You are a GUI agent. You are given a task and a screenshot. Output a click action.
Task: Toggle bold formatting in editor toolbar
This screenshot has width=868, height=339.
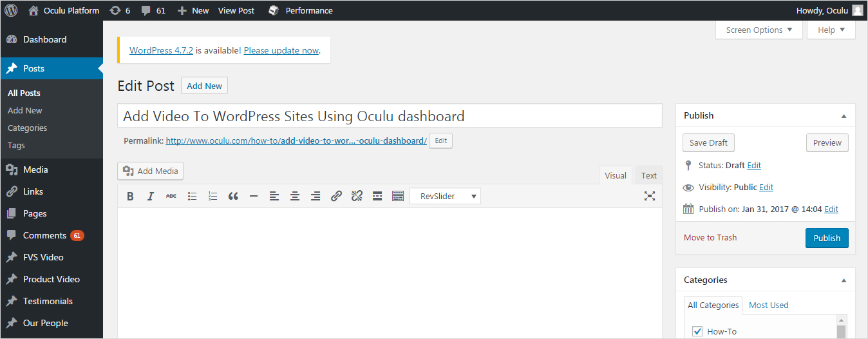pyautogui.click(x=130, y=197)
